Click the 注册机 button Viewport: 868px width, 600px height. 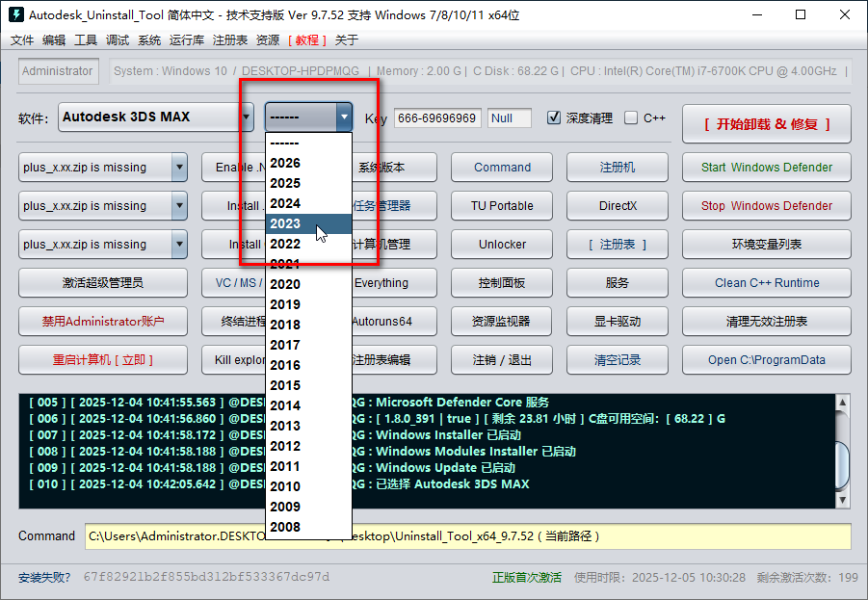pyautogui.click(x=618, y=168)
